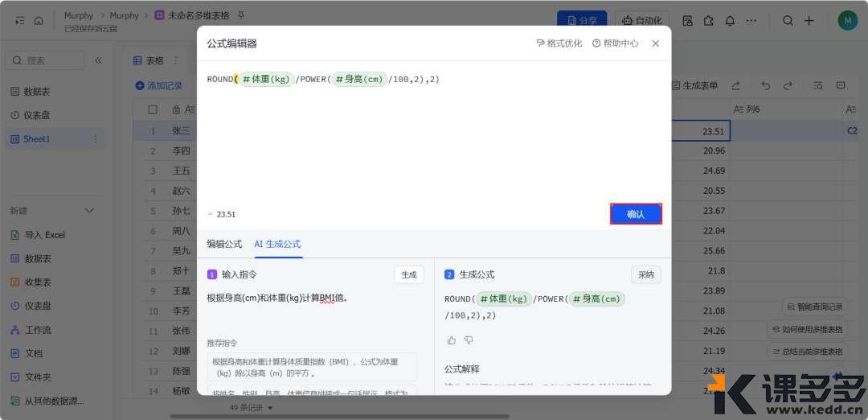Click the home icon in the top bar
This screenshot has height=420, width=868.
39,20
